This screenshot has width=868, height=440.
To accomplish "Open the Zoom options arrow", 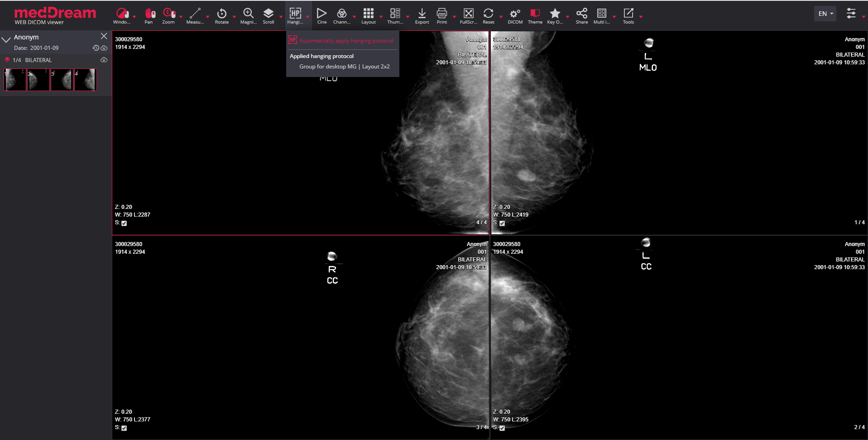I will click(181, 17).
